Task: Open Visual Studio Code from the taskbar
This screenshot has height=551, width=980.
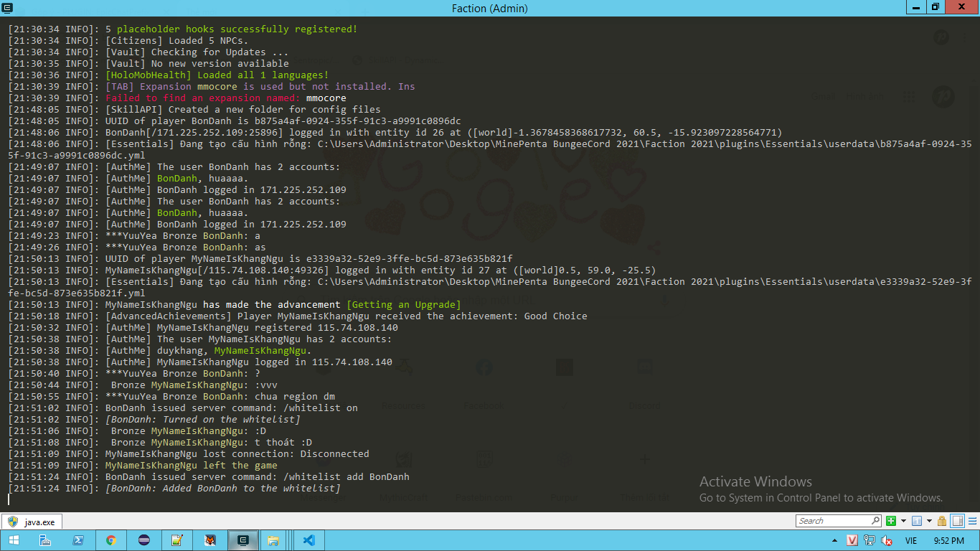Action: click(308, 540)
